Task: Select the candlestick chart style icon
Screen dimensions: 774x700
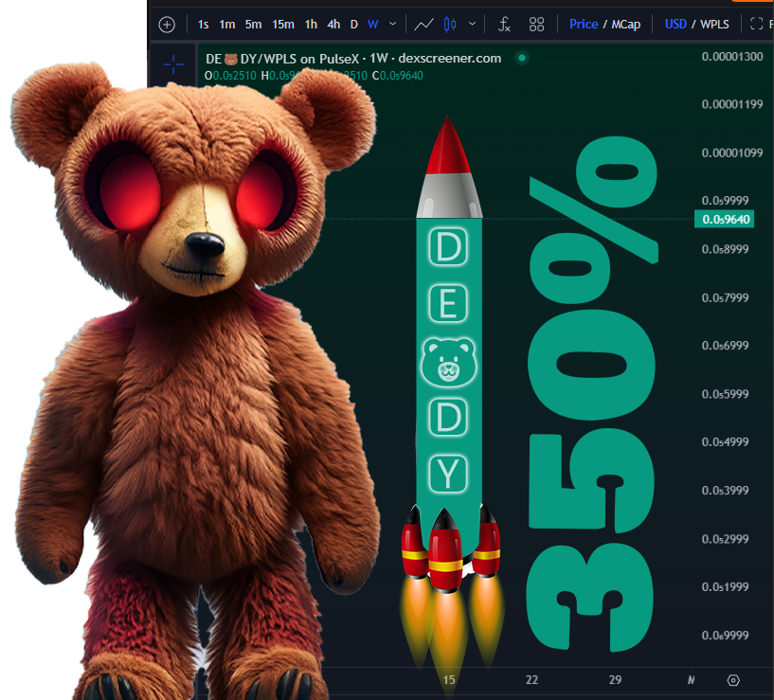Action: [450, 25]
